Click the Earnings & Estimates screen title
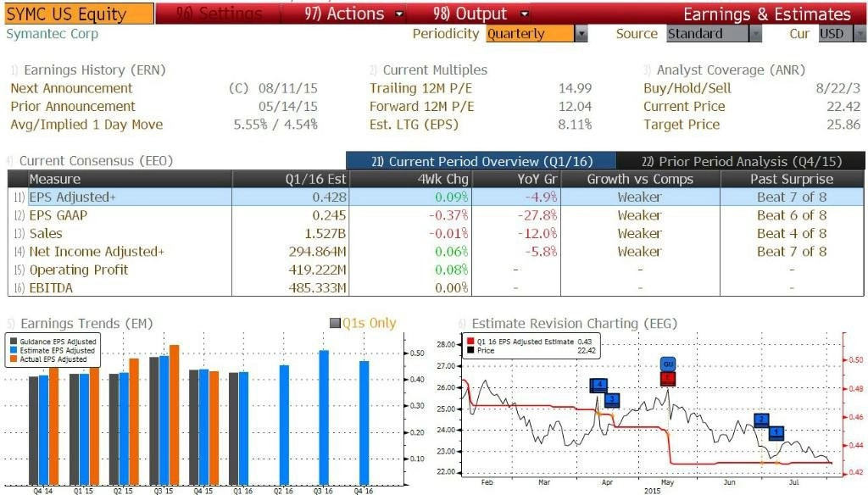The image size is (868, 495). 766,14
